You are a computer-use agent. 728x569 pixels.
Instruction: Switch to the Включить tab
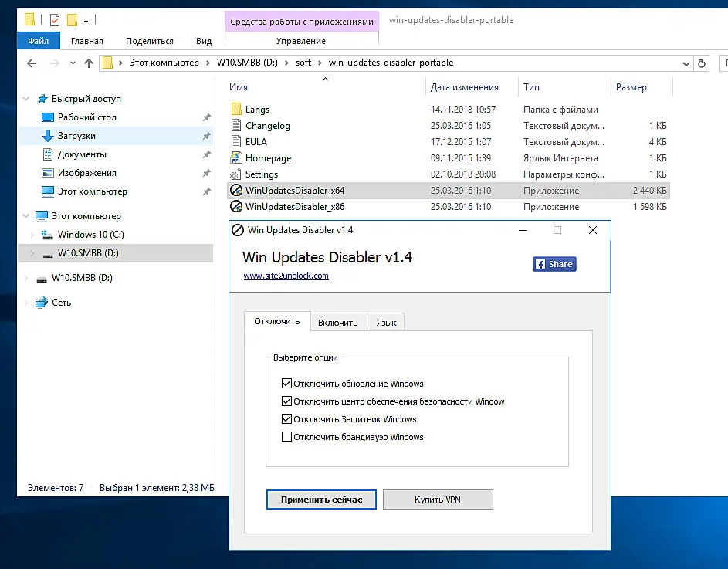tap(338, 323)
